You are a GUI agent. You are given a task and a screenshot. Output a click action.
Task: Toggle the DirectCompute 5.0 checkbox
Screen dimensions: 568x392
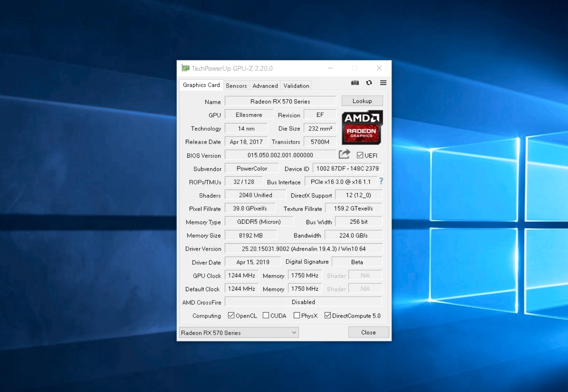point(328,315)
